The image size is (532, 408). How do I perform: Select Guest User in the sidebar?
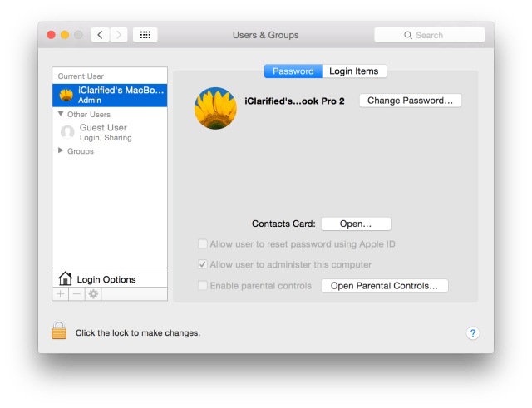click(x=103, y=128)
